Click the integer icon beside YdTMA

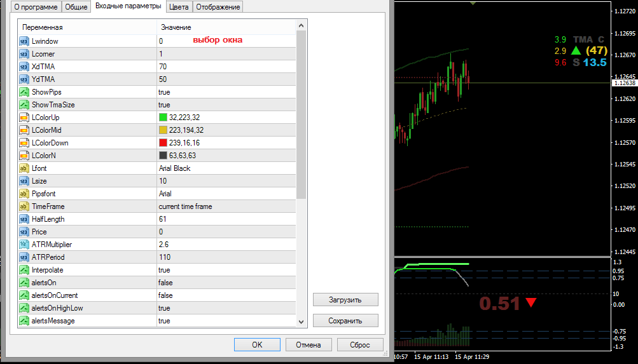point(24,79)
